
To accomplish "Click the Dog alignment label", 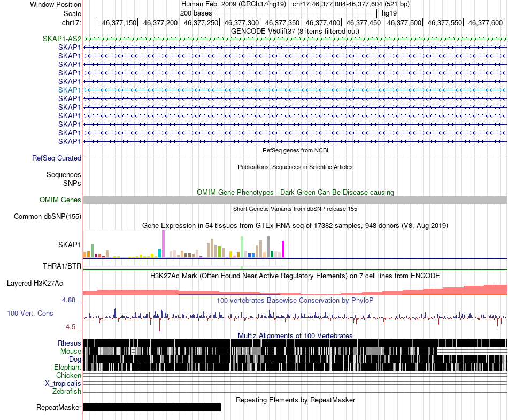I will point(75,359).
